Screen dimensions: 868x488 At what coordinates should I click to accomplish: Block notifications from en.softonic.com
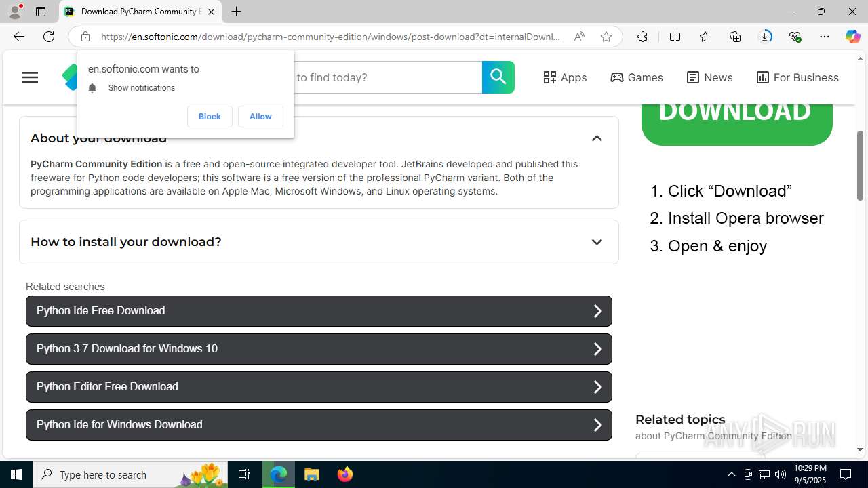tap(210, 117)
